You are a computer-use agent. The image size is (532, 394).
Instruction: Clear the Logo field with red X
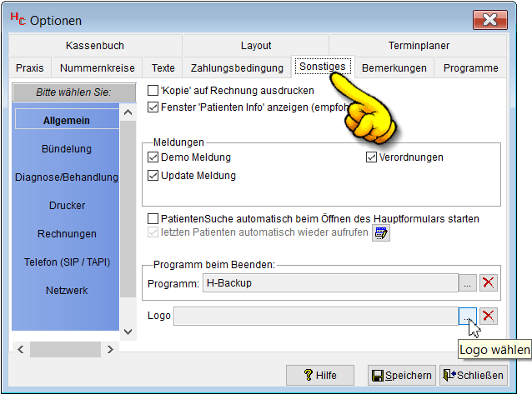489,316
